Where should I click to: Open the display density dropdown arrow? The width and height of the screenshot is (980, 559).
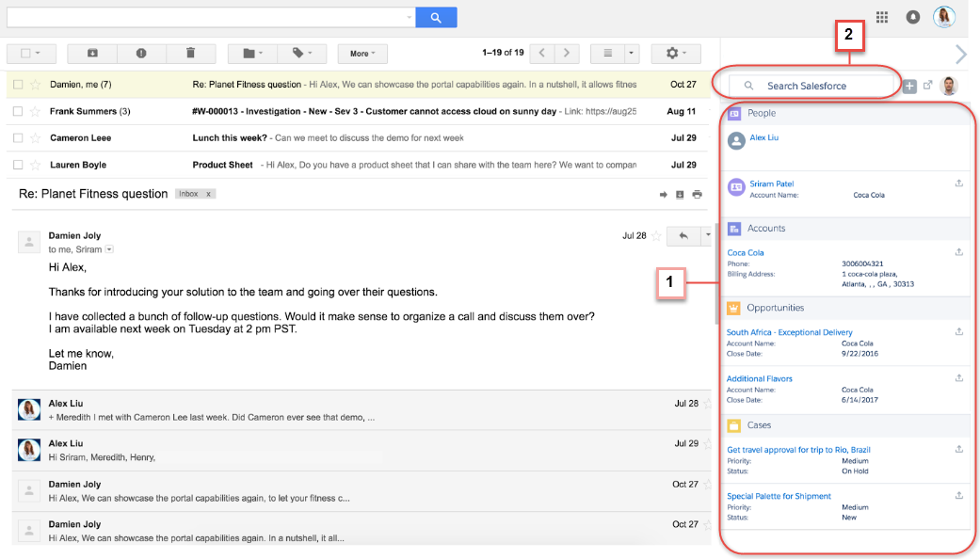click(x=631, y=53)
